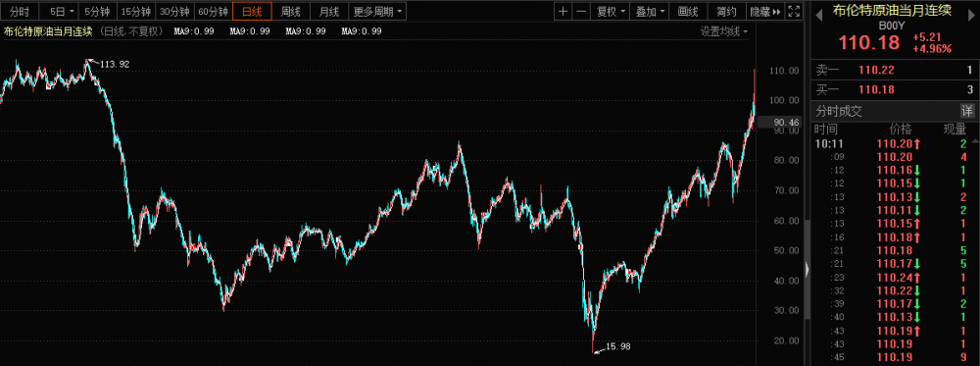The width and height of the screenshot is (980, 366).
Task: Click the last price 110.18 in panel
Action: tap(869, 43)
